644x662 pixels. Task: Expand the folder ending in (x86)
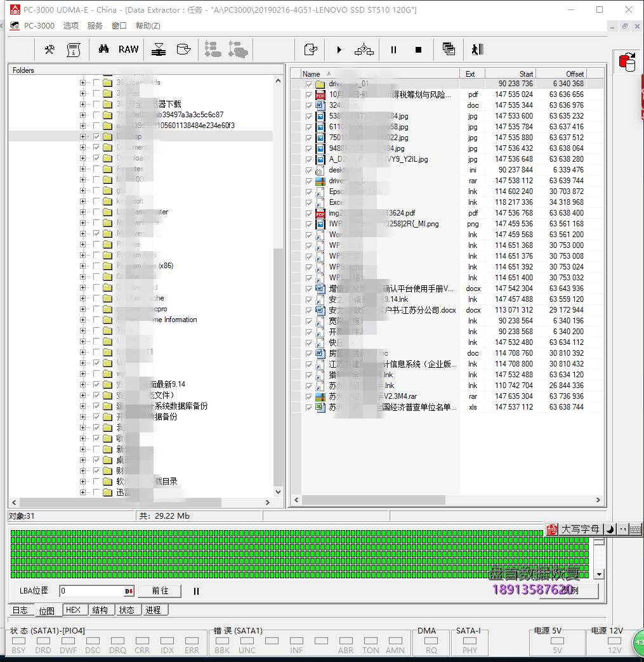point(83,266)
